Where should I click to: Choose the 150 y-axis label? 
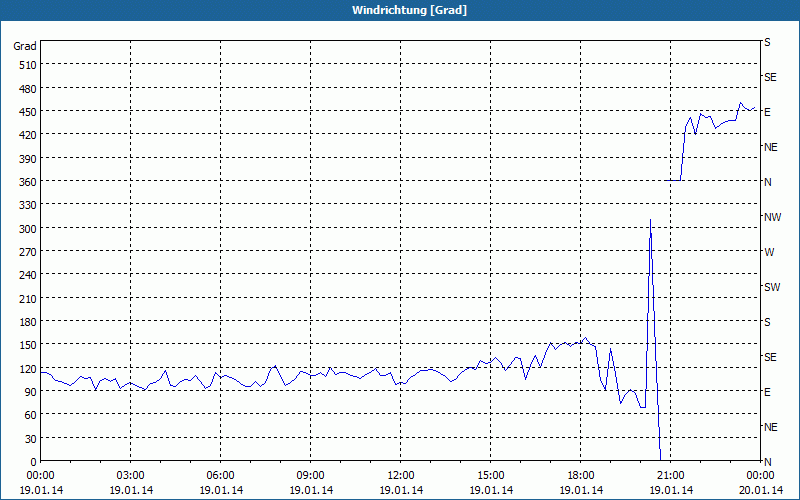pos(28,345)
